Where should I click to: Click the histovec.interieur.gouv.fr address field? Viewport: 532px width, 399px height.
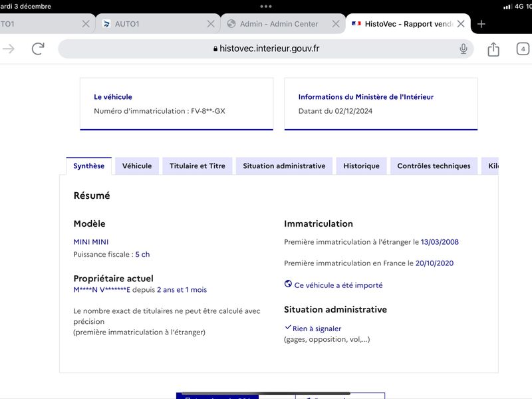[266, 49]
